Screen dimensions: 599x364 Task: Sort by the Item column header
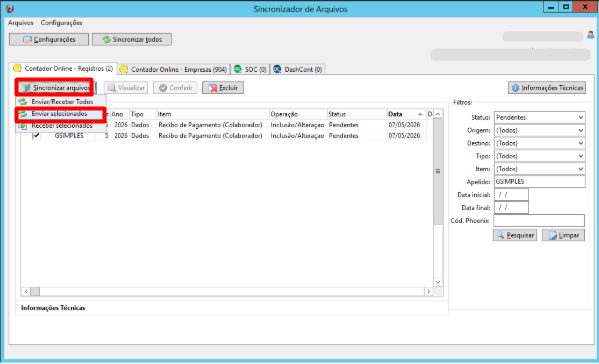(x=213, y=114)
